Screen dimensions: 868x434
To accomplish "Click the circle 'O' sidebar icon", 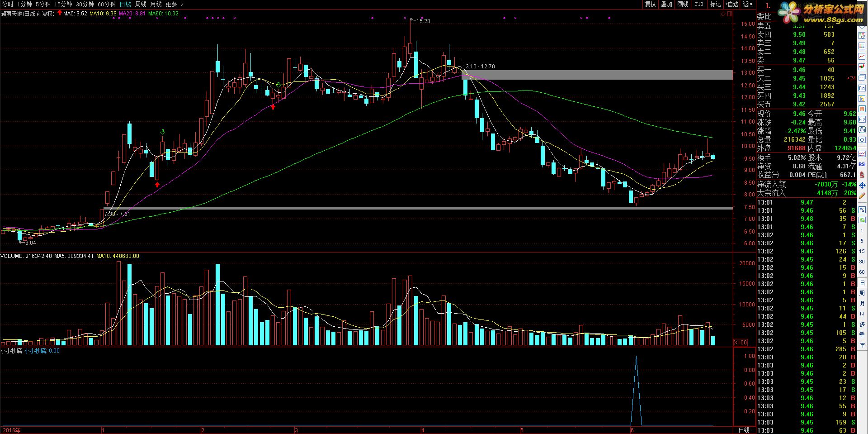I will pos(862,140).
